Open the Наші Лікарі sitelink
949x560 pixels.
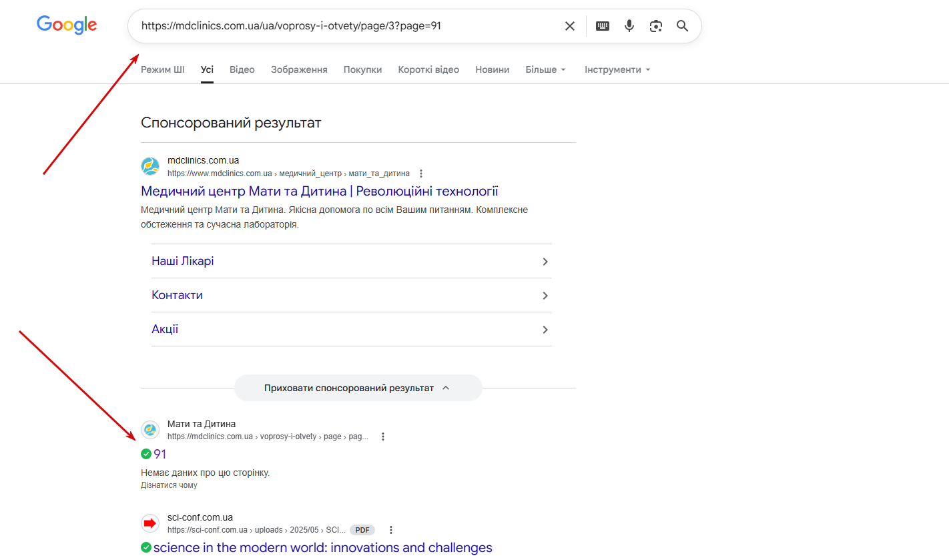point(183,261)
